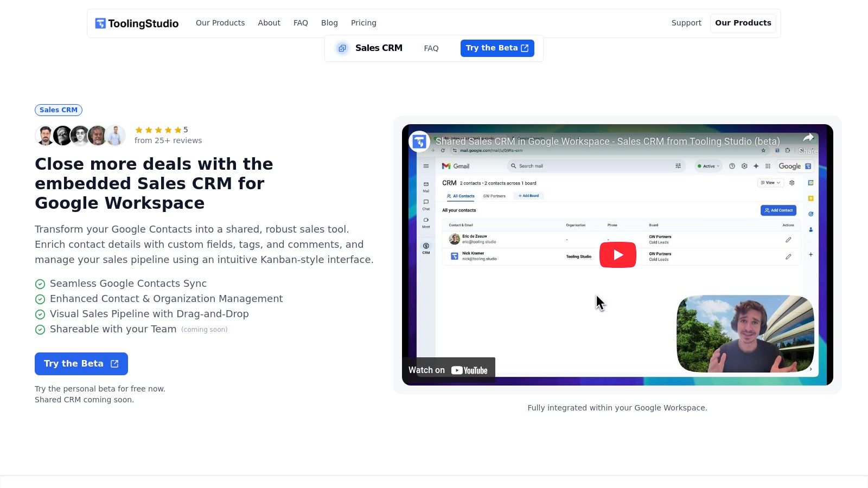The image size is (868, 488).
Task: Play the YouTube video
Action: click(x=617, y=255)
